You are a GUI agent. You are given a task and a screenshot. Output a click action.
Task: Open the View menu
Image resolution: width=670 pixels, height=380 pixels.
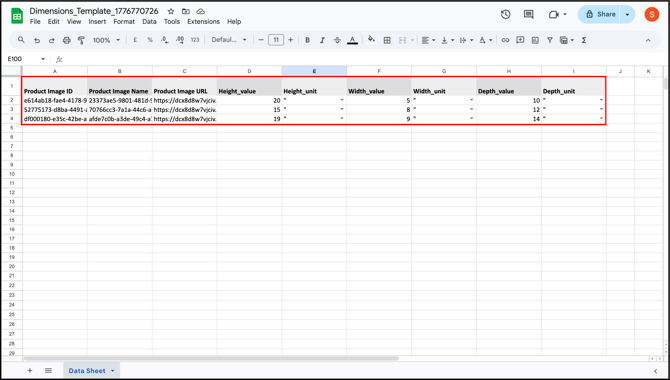tap(74, 21)
